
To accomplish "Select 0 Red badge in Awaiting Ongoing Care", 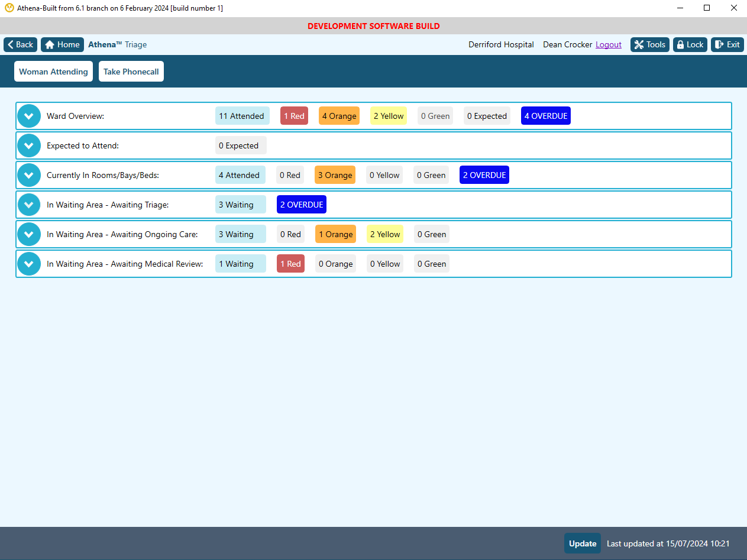I will click(290, 234).
